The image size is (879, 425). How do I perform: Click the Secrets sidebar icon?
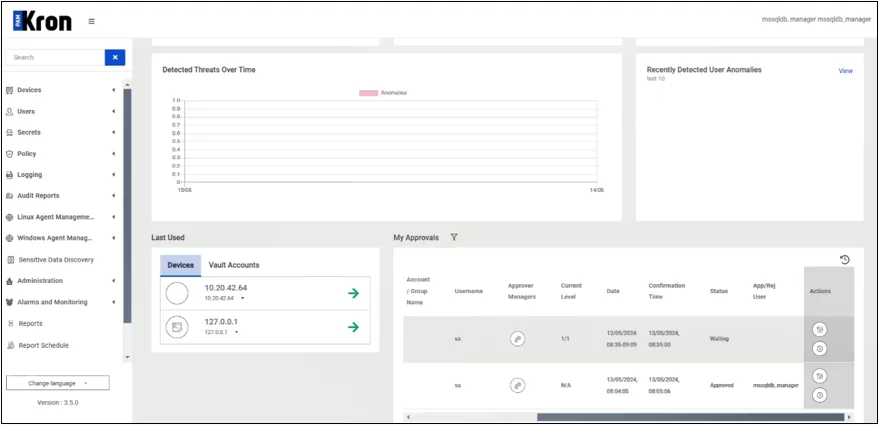(x=10, y=132)
